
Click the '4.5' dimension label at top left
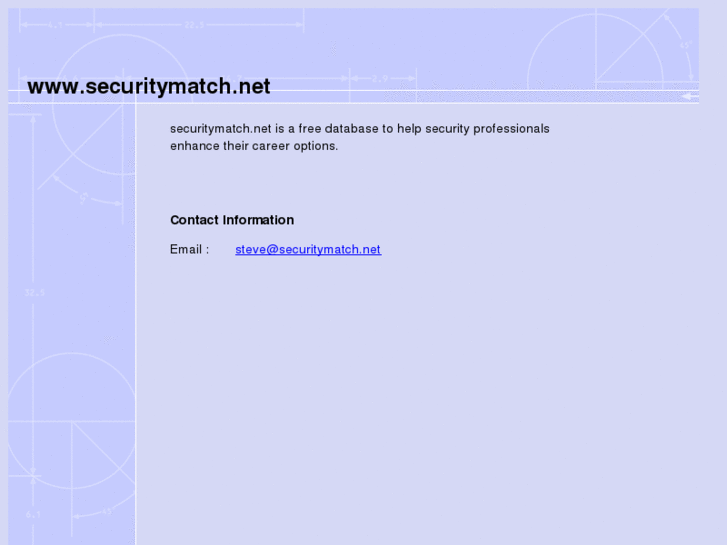click(57, 25)
